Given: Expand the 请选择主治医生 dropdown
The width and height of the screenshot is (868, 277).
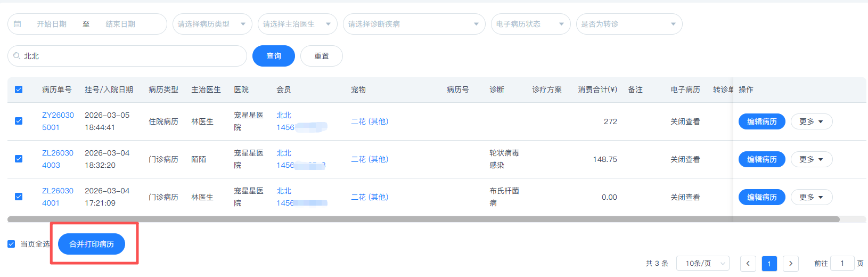Looking at the screenshot, I should coord(297,24).
